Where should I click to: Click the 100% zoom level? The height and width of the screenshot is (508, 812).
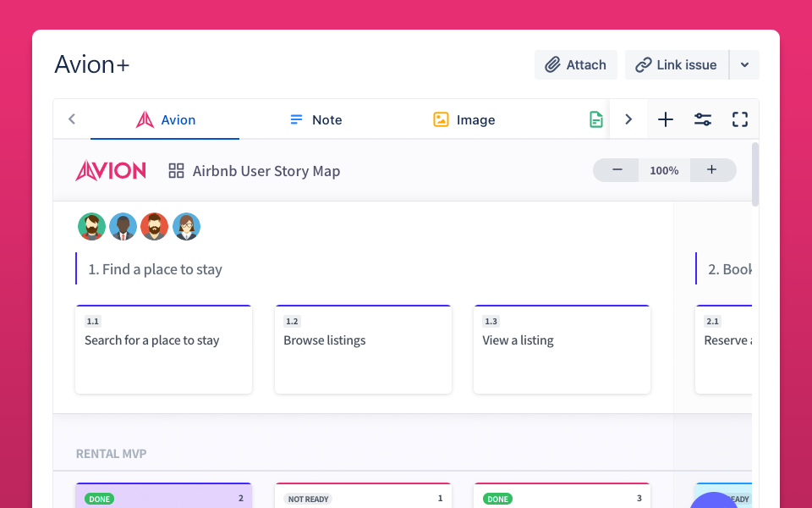[x=664, y=170]
